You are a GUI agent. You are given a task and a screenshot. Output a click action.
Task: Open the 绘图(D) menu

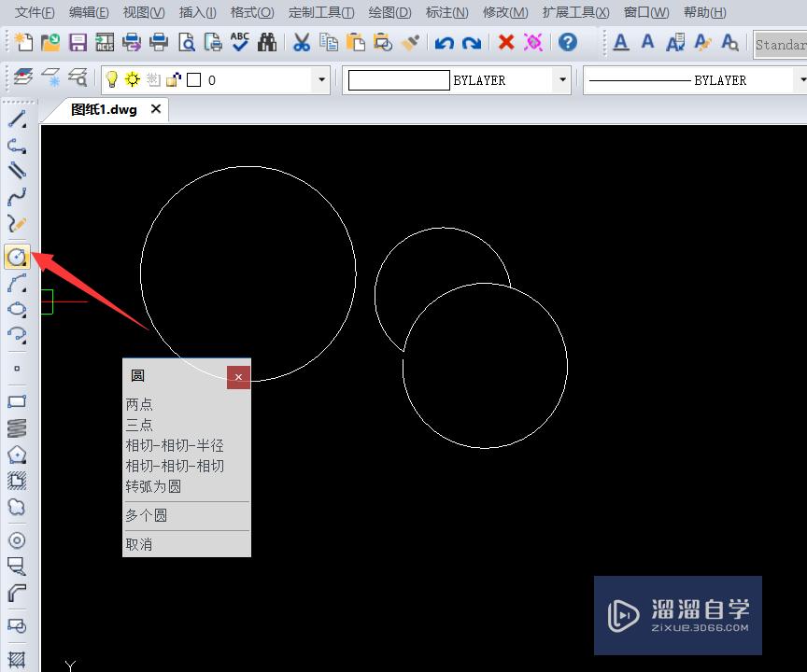(x=389, y=12)
